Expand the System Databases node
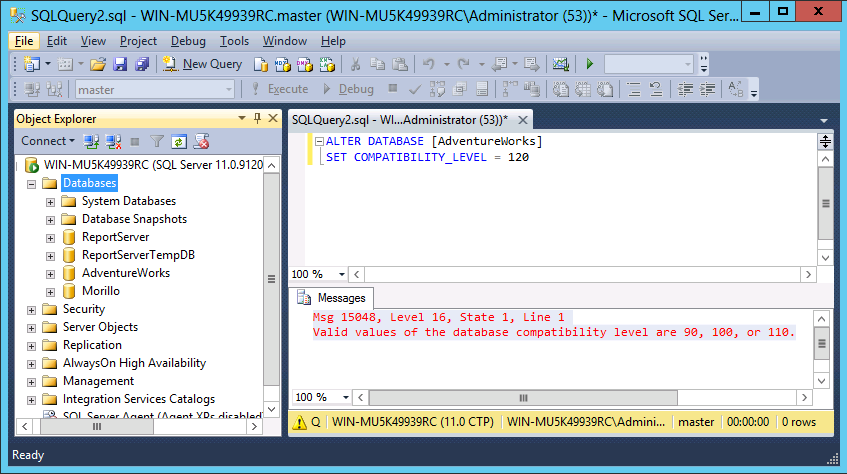Viewport: 847px width, 474px height. pos(50,202)
